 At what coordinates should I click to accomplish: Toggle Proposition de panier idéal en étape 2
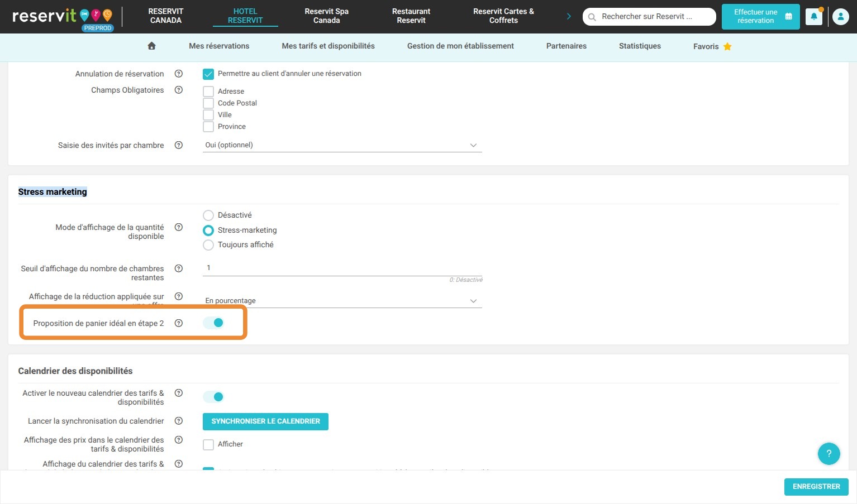click(x=213, y=323)
